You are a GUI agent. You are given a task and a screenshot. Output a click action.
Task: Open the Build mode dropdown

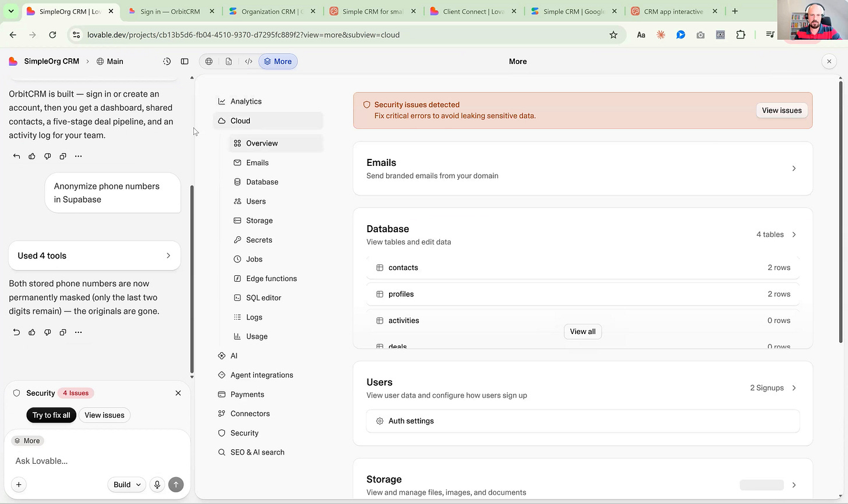(126, 484)
